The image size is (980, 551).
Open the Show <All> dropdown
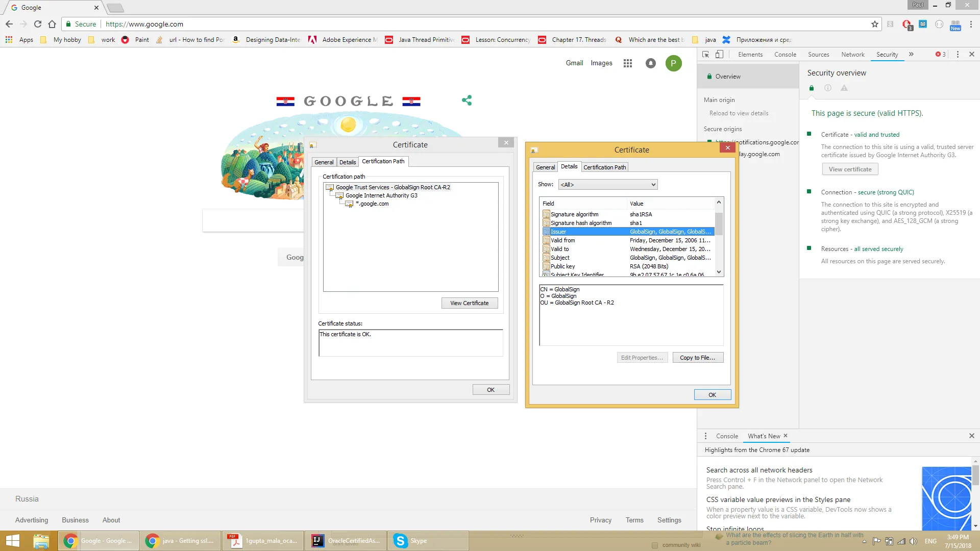pos(607,185)
